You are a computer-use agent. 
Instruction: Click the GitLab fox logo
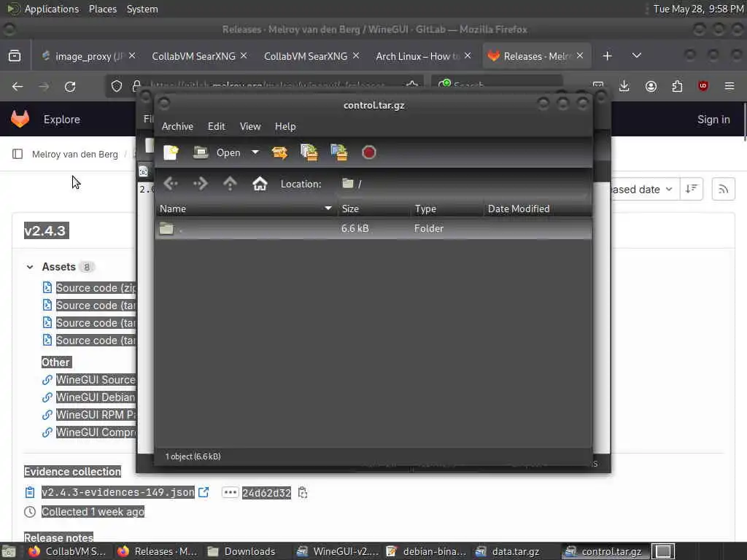(20, 119)
